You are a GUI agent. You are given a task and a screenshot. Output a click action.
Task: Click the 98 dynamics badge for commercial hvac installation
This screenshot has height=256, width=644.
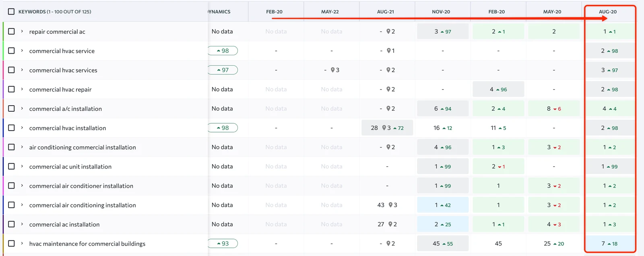tap(223, 128)
